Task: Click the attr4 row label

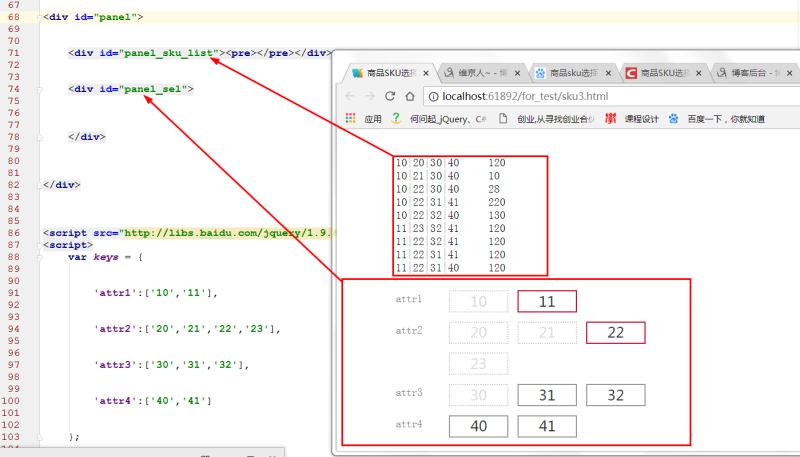Action: (409, 424)
